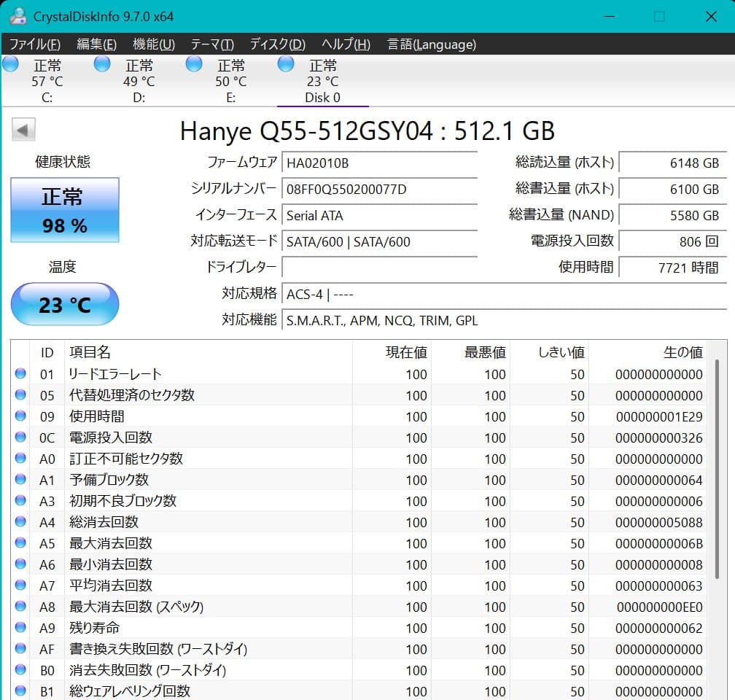Open the ファイル menu
Image resolution: width=735 pixels, height=700 pixels.
pyautogui.click(x=31, y=44)
